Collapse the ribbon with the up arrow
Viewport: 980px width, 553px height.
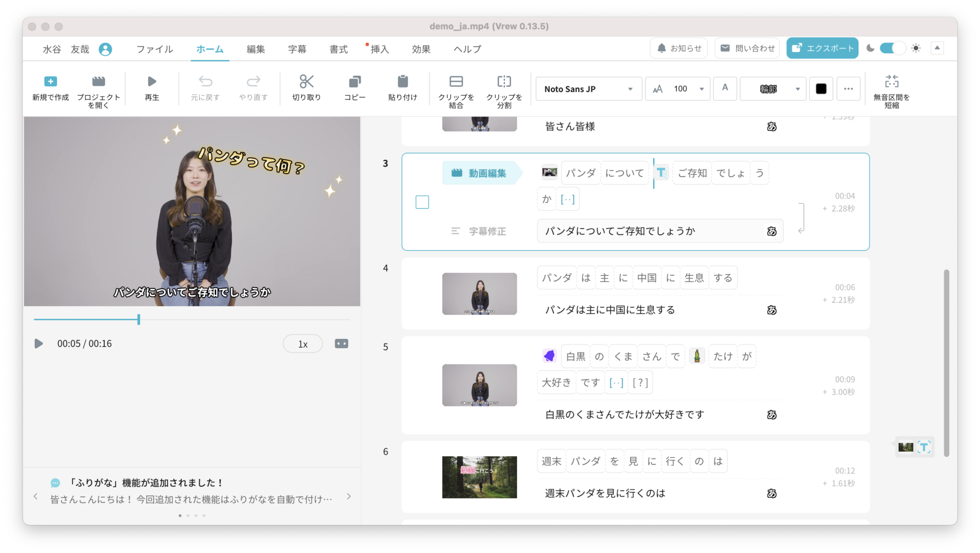pos(937,48)
